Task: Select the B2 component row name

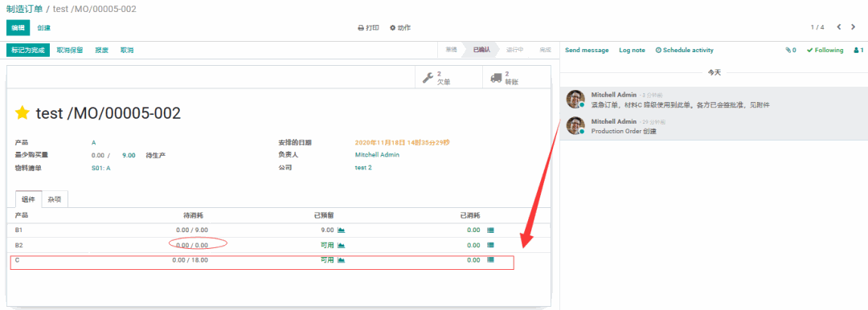Action: pos(18,245)
